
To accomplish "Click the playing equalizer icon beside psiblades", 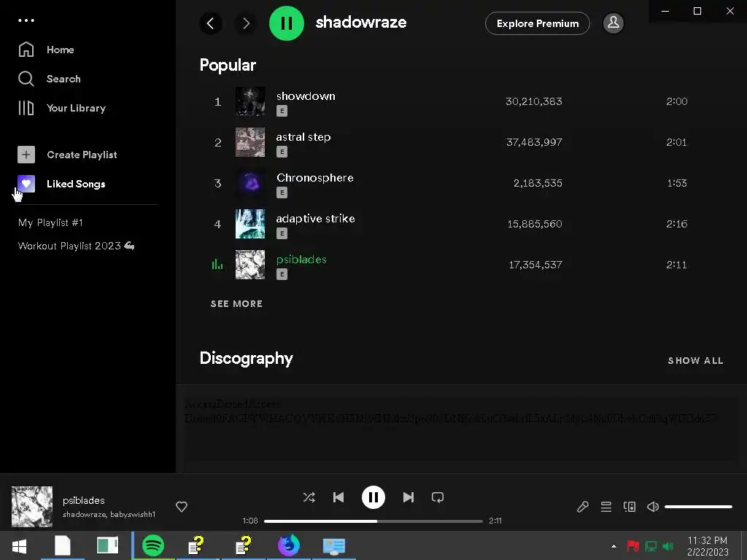I will [217, 264].
